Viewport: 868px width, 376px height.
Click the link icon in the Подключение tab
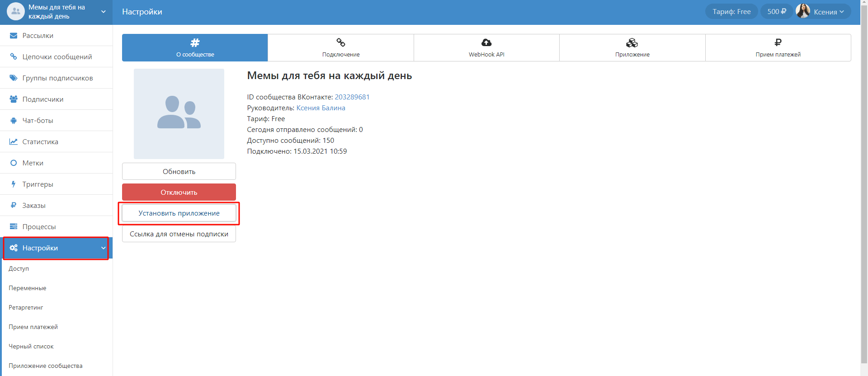tap(341, 42)
